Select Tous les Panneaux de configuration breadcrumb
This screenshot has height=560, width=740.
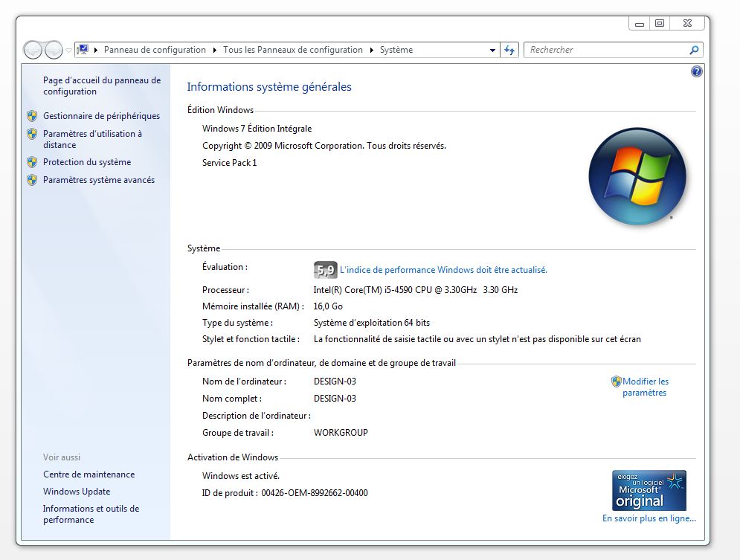click(292, 50)
